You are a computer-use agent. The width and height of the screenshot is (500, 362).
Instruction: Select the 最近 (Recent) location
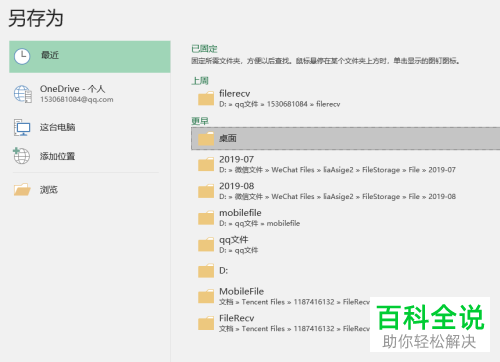[90, 57]
